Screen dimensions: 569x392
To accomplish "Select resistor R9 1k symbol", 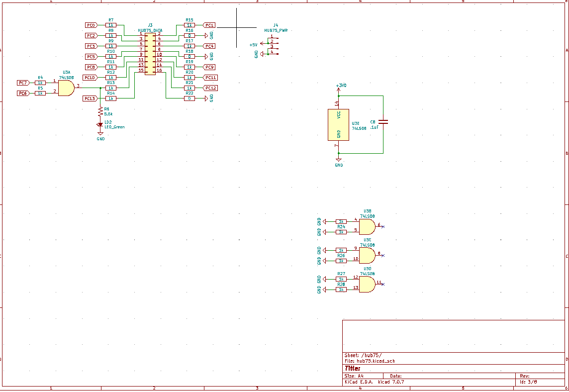I will coord(111,46).
